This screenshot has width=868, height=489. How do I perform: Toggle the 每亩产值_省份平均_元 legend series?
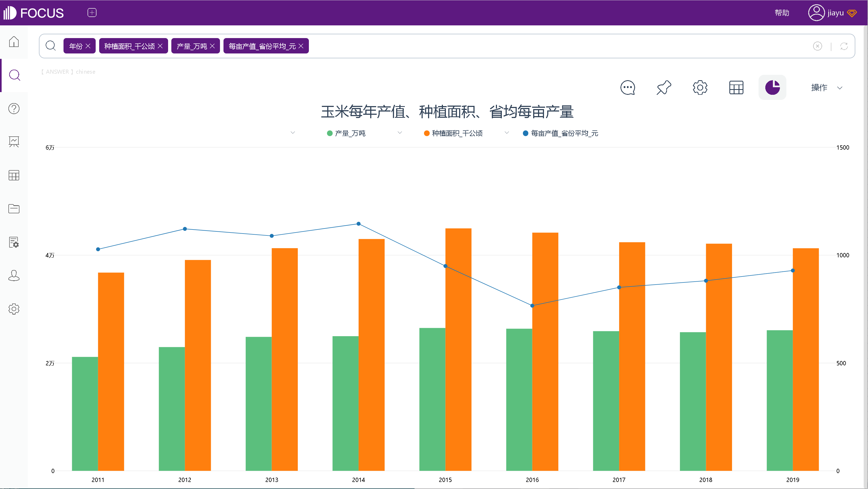560,133
